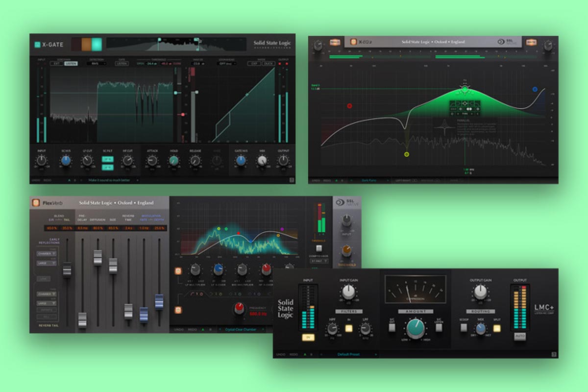This screenshot has width=588, height=392.
Task: Click the X-Gate power icon in the header
Action: (x=37, y=44)
